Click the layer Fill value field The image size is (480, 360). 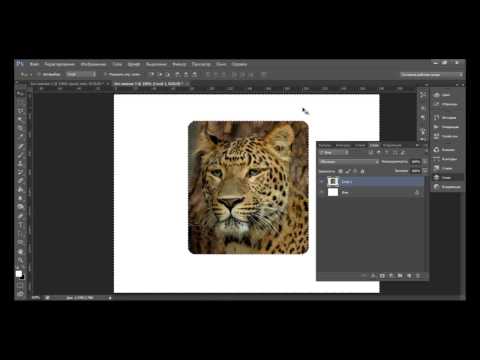pyautogui.click(x=415, y=171)
